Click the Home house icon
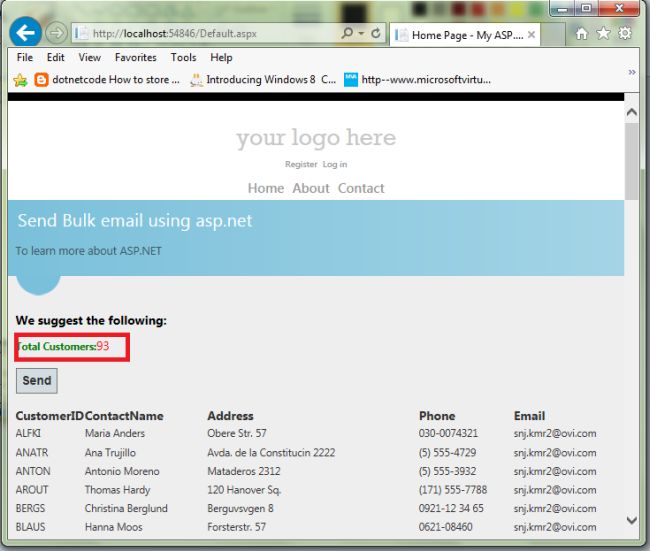Image resolution: width=650 pixels, height=551 pixels. (x=582, y=33)
